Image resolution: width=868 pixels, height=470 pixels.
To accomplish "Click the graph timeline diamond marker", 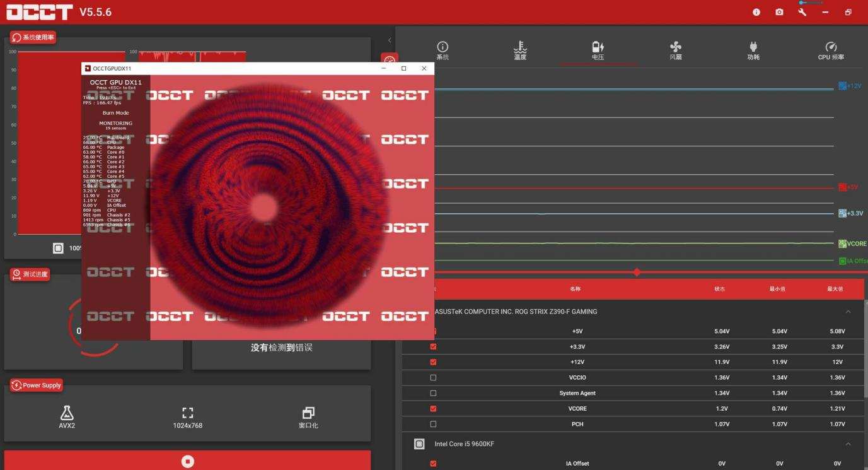I will click(637, 272).
